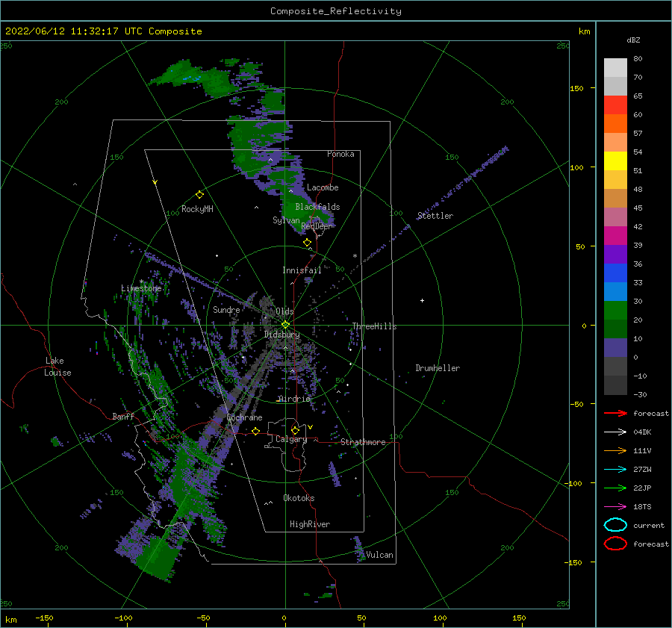Click the Banff town label
Screen dimensions: 672x628
pyautogui.click(x=123, y=416)
